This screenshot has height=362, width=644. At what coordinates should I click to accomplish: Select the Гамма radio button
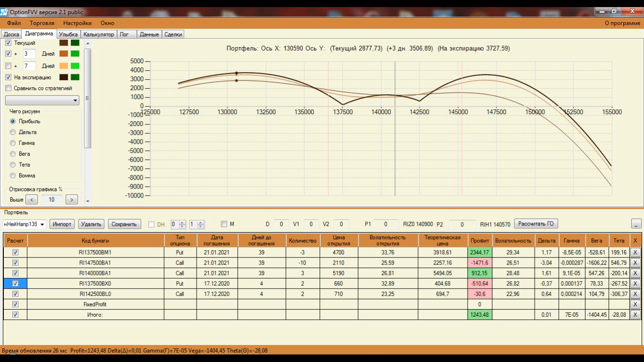(x=13, y=143)
